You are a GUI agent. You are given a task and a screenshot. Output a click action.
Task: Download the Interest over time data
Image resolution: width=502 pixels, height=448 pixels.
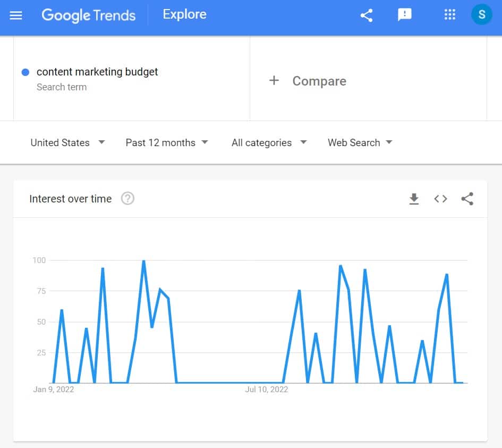coord(414,199)
